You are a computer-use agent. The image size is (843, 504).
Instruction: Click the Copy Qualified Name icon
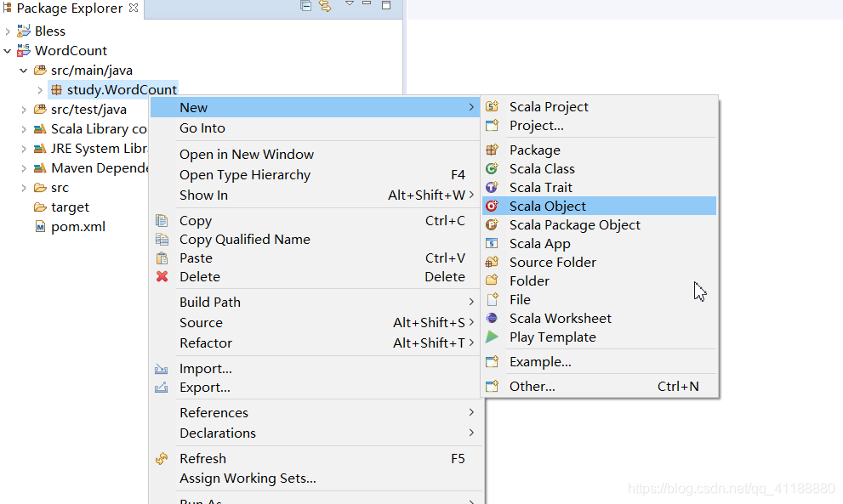162,239
